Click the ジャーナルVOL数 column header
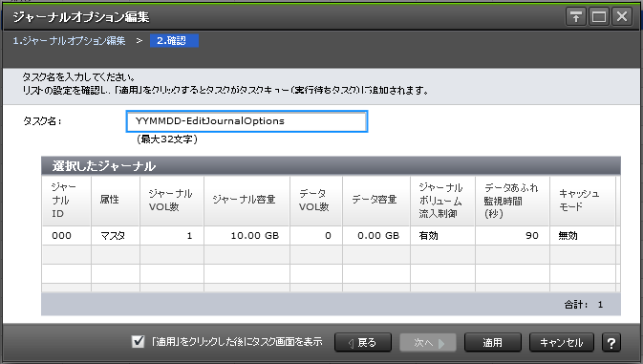The height and width of the screenshot is (364, 643). [172, 201]
